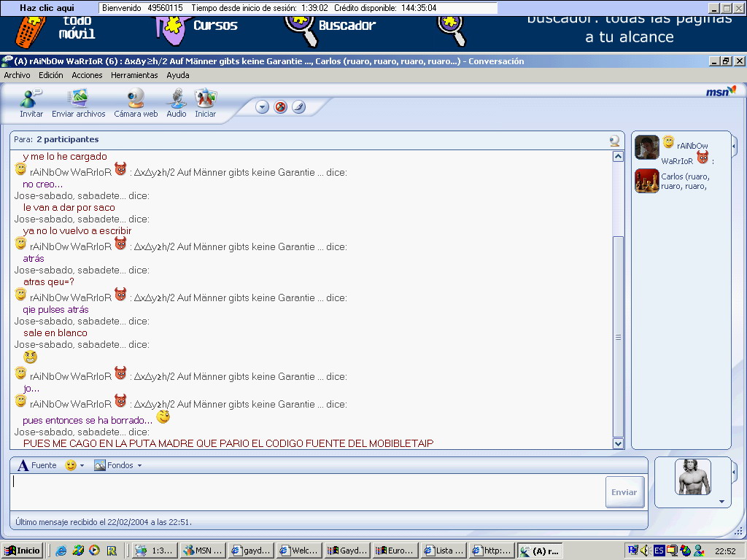Select the message 'ya no lo vuelvo a escribir'
Viewport: 747px width, 560px height.
coord(77,231)
